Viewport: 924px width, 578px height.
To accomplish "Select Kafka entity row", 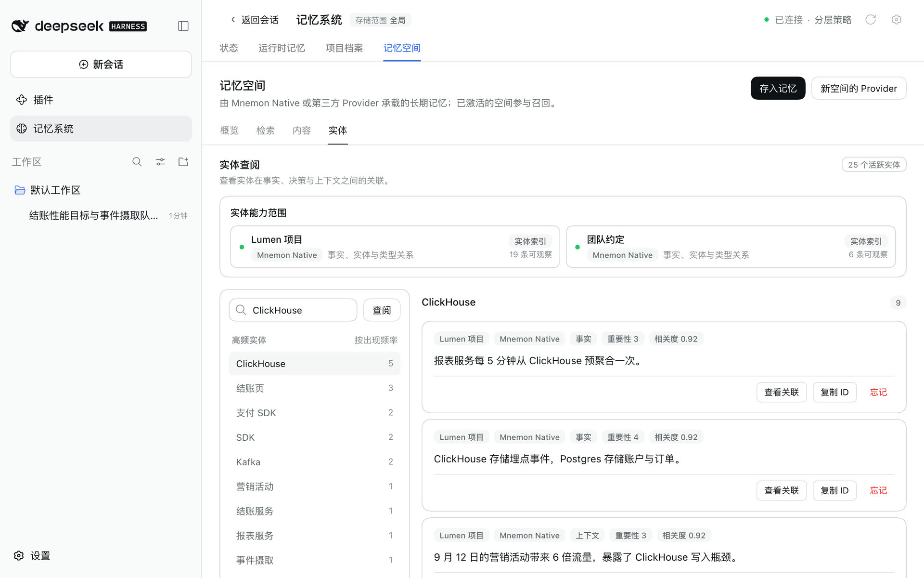I will [315, 462].
